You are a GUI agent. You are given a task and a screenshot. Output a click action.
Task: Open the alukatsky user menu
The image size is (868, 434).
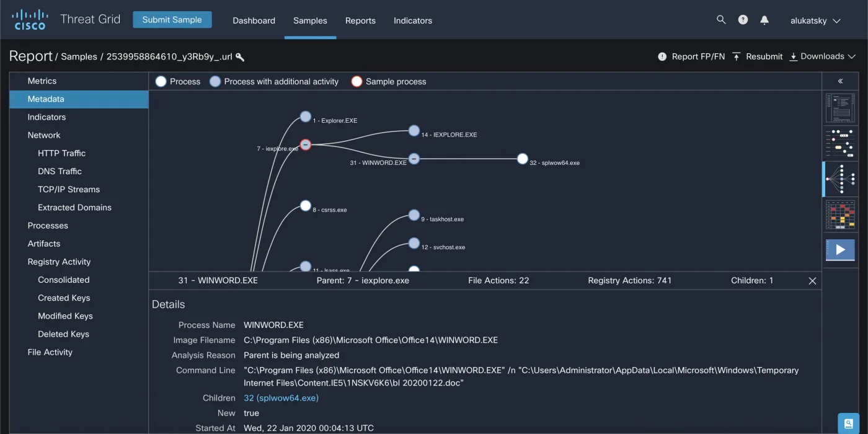point(815,20)
